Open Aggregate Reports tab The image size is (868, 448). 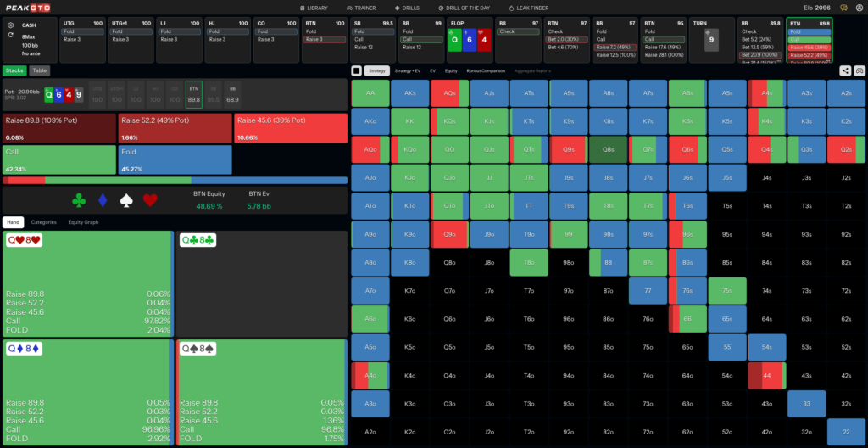532,70
